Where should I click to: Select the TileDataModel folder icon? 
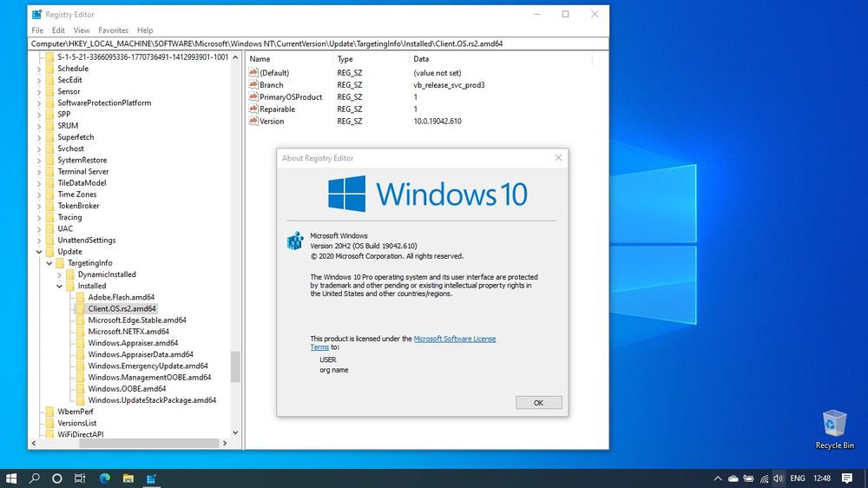pos(49,183)
